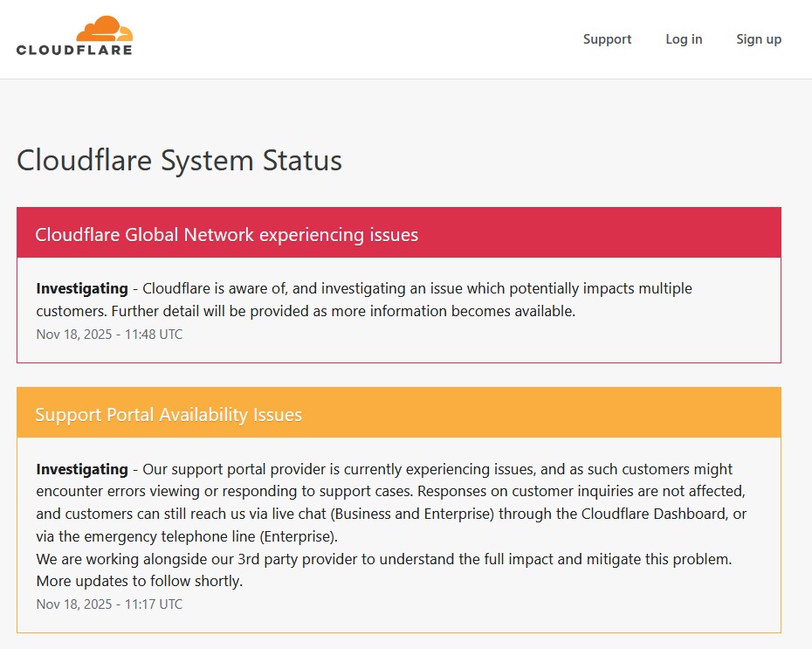Select Sign up in the top navigation
This screenshot has width=812, height=649.
pos(759,39)
